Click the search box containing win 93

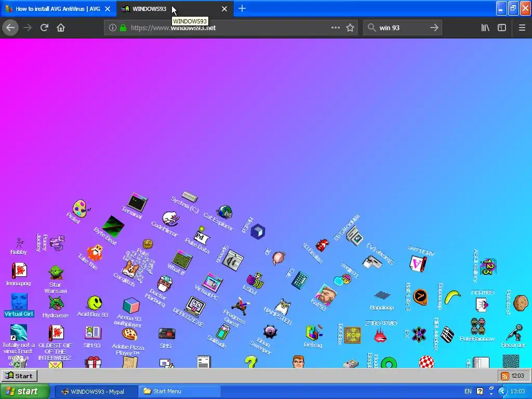[402, 28]
